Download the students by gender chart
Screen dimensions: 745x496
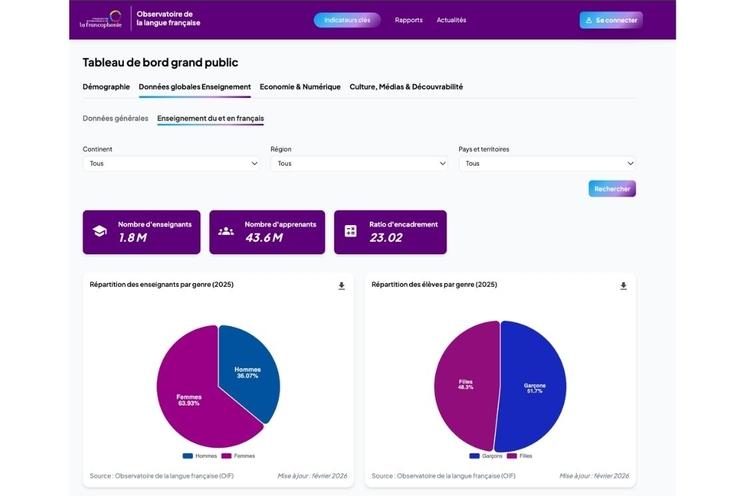[623, 286]
